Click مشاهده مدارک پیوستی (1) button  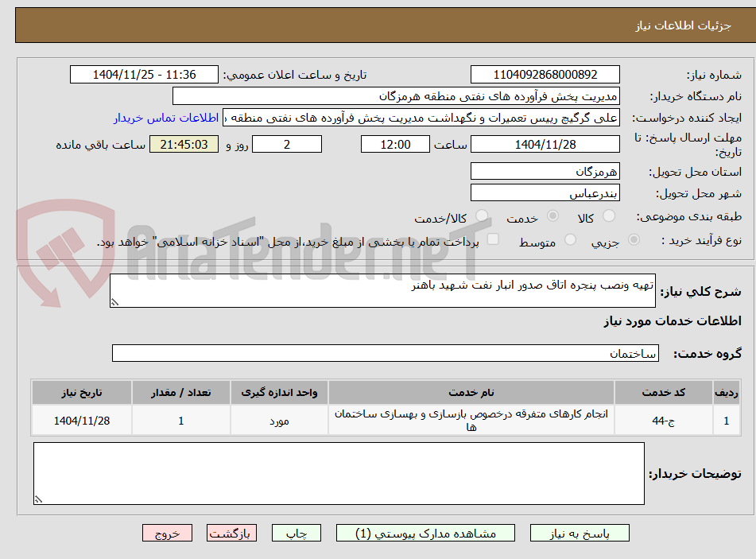425,534
